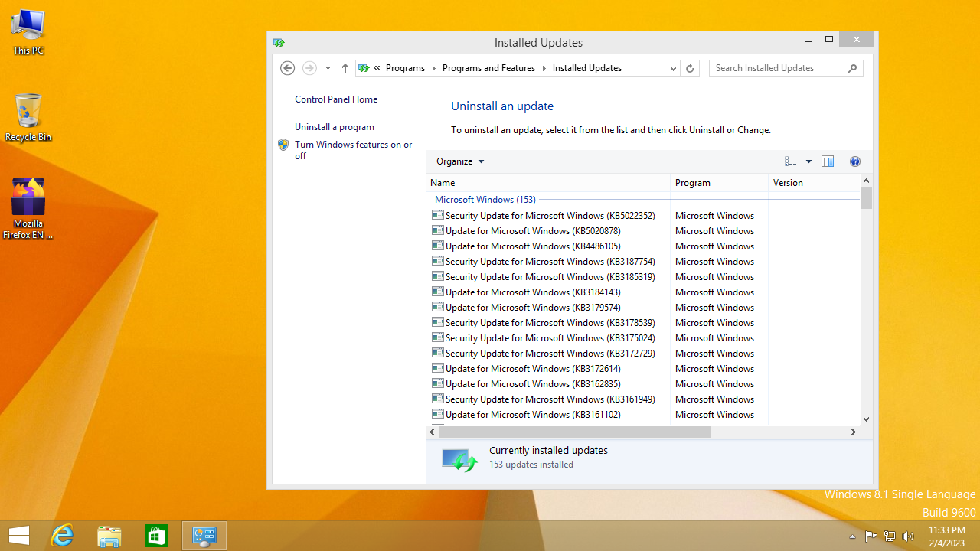
Task: Click the This PC desktop icon
Action: tap(28, 32)
